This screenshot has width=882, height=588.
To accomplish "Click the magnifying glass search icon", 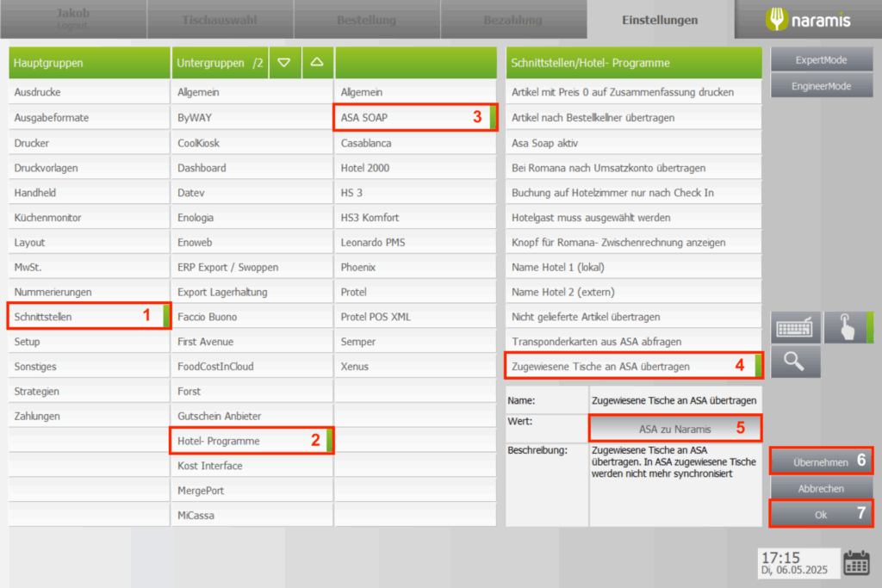I will pyautogui.click(x=793, y=363).
